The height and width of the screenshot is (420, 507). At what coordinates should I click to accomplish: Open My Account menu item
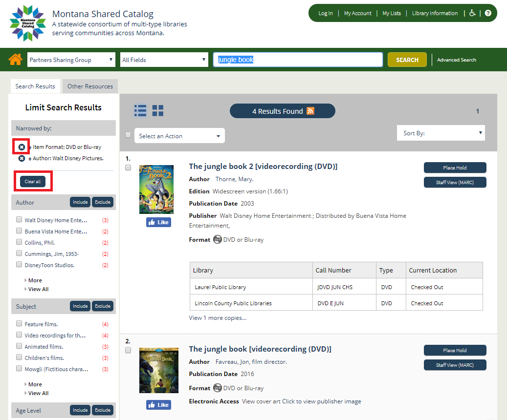click(x=357, y=13)
